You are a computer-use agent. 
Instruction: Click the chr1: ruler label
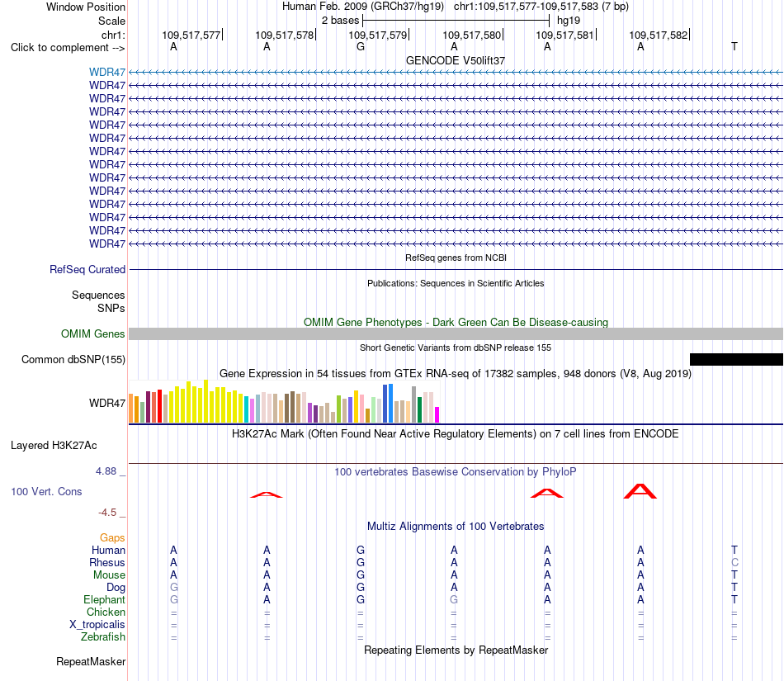(x=113, y=35)
